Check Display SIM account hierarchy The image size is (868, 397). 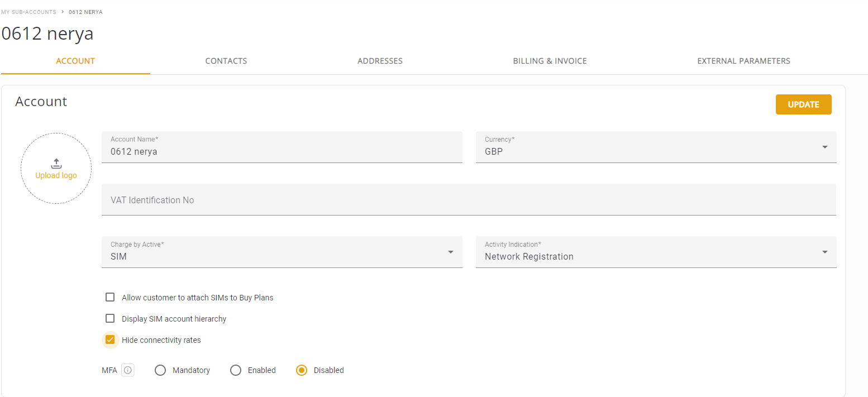click(x=110, y=319)
